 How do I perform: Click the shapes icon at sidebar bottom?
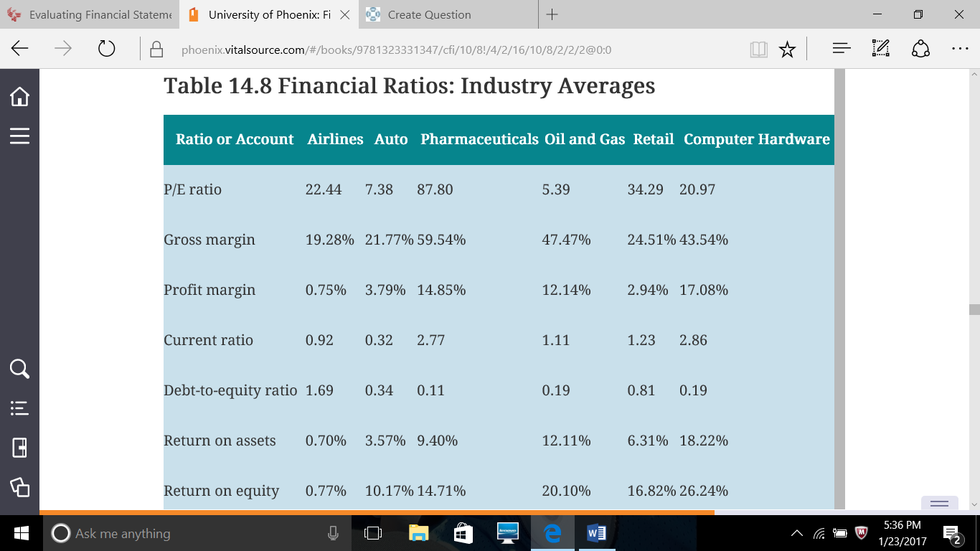click(x=19, y=487)
